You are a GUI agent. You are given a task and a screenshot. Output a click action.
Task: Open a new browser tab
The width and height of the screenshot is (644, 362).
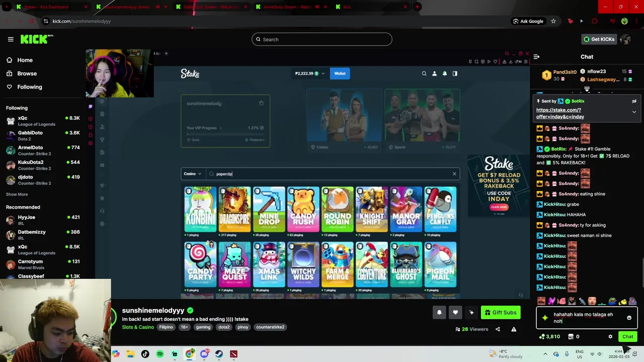click(417, 7)
